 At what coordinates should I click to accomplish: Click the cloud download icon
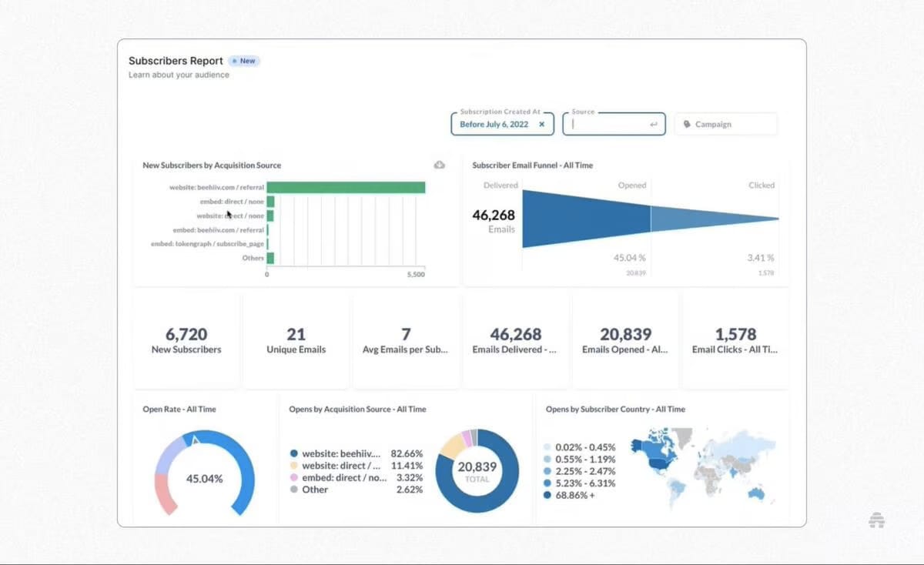pyautogui.click(x=440, y=165)
